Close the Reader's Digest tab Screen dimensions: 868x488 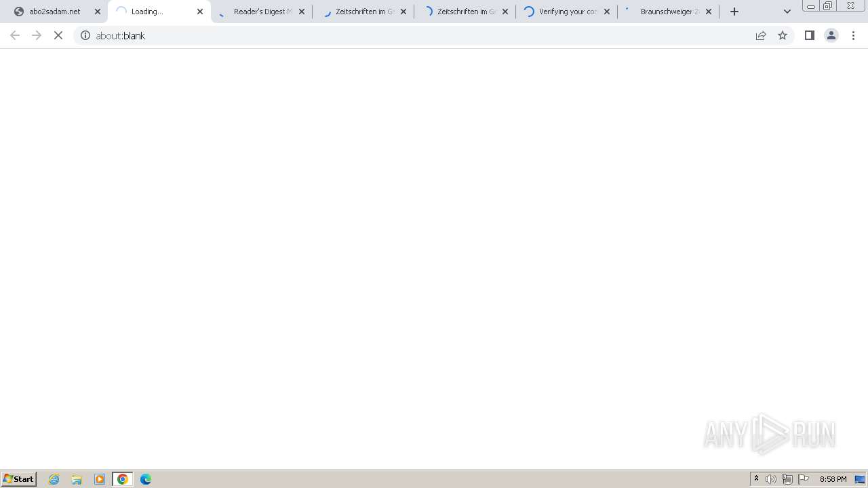302,12
